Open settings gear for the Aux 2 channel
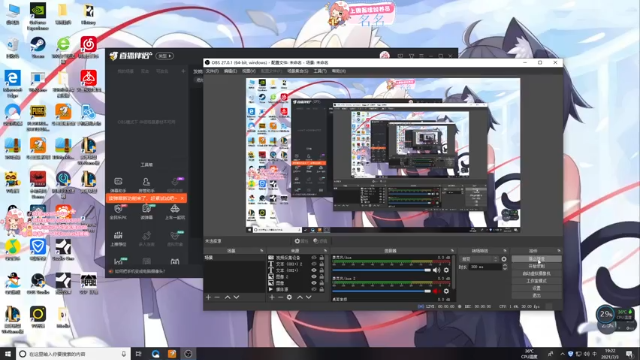 pos(446,291)
